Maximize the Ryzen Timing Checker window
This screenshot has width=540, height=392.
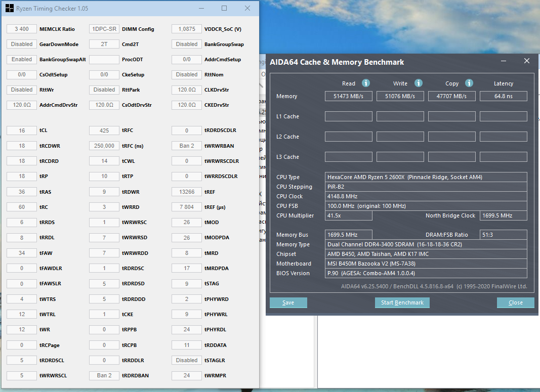click(224, 8)
